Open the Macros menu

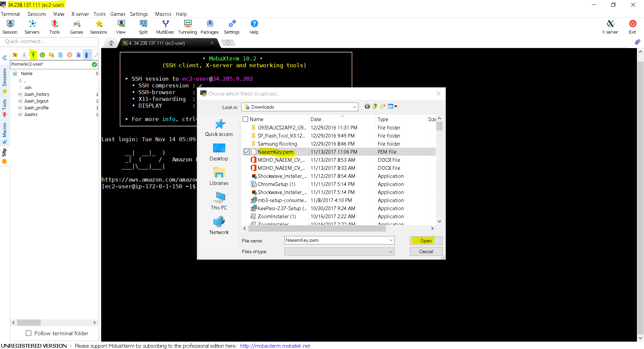(163, 14)
